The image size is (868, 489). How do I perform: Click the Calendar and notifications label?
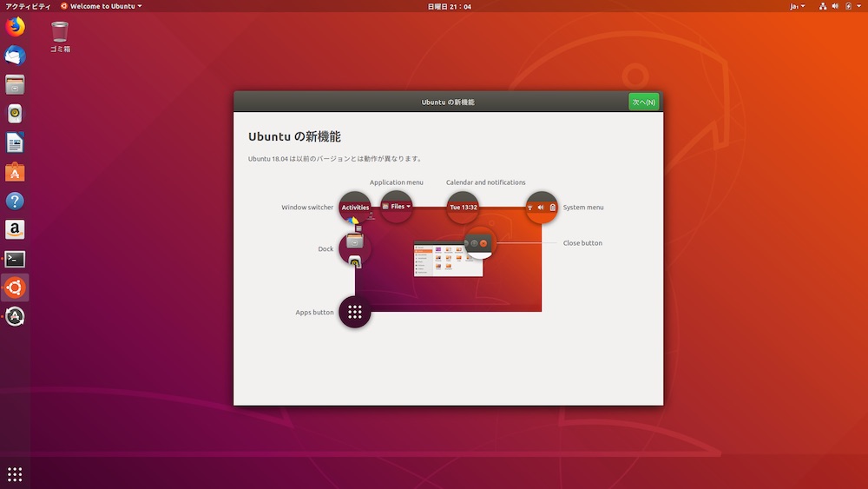485,182
